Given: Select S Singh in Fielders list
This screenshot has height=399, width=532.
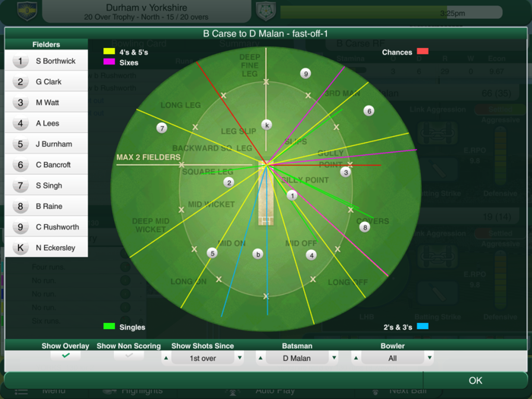Looking at the screenshot, I should click(x=46, y=185).
